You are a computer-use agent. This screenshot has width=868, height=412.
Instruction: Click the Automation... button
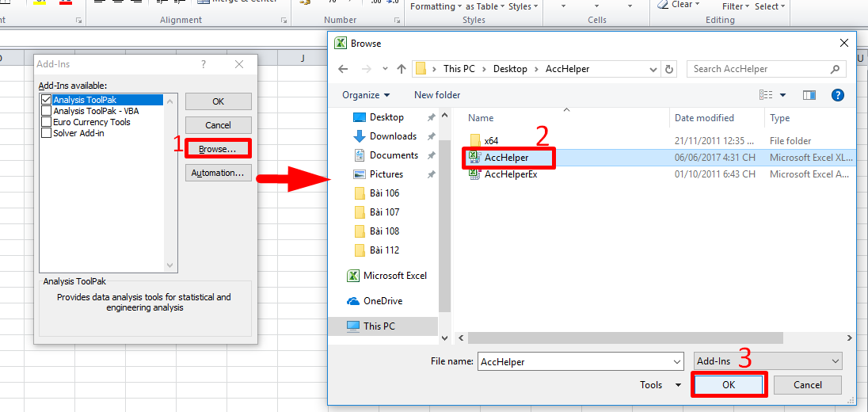(x=218, y=173)
